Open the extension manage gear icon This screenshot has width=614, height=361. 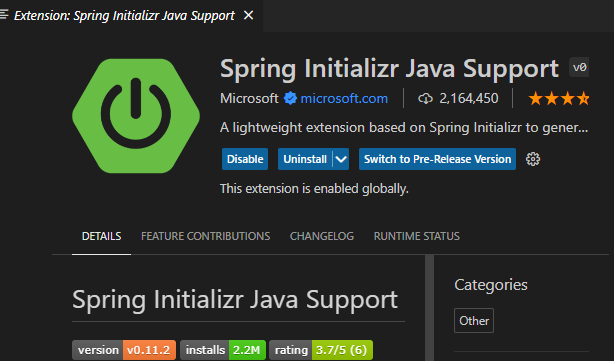tap(533, 159)
